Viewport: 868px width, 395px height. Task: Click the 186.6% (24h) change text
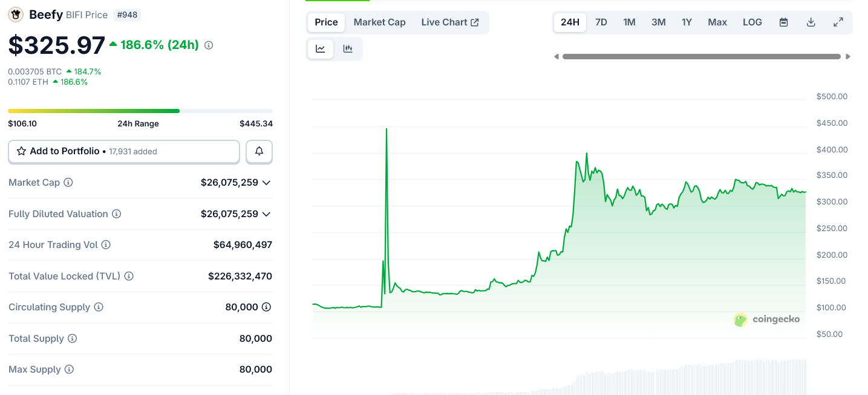tap(160, 45)
